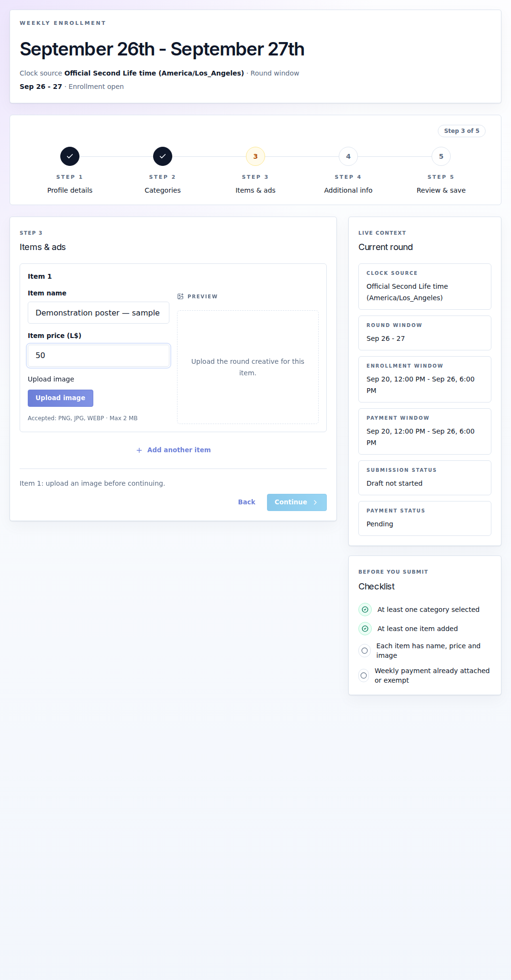This screenshot has height=980, width=511.
Task: Go to step 5 numbered circle
Action: [x=441, y=156]
